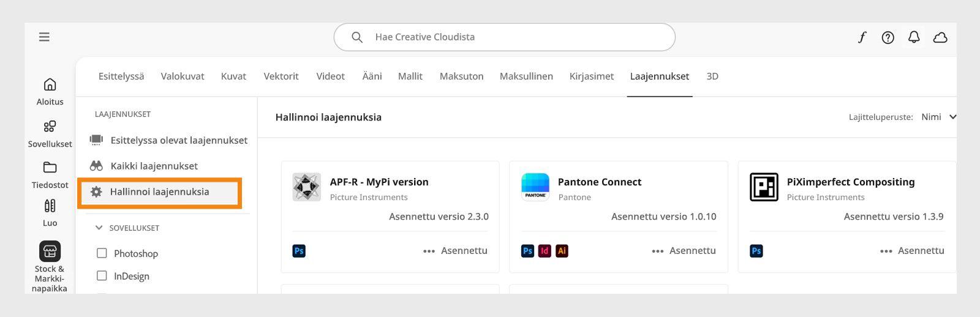Open the Lajitteluperuste Nimi dropdown

(938, 117)
